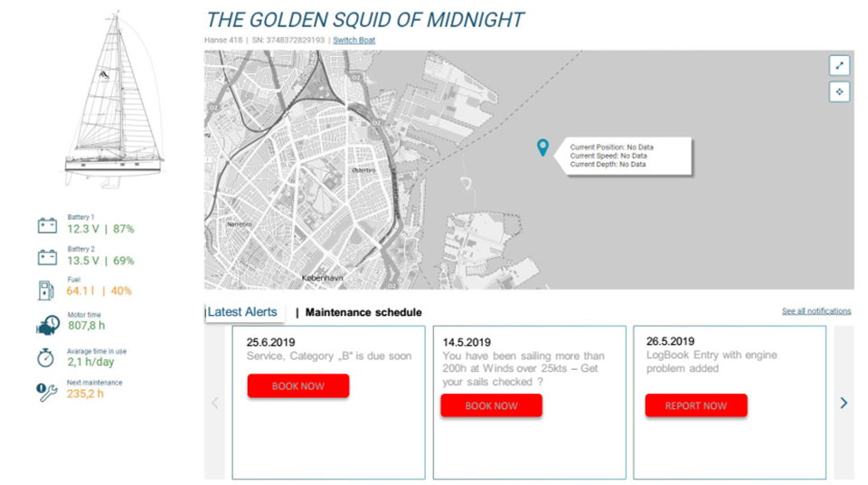The height and width of the screenshot is (485, 868).
Task: Click the Battery 2 status icon
Action: (47, 257)
